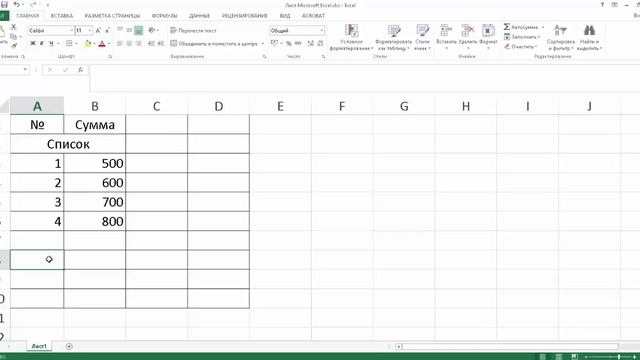The image size is (640, 360).
Task: Open the Формат cells menu
Action: [488, 37]
